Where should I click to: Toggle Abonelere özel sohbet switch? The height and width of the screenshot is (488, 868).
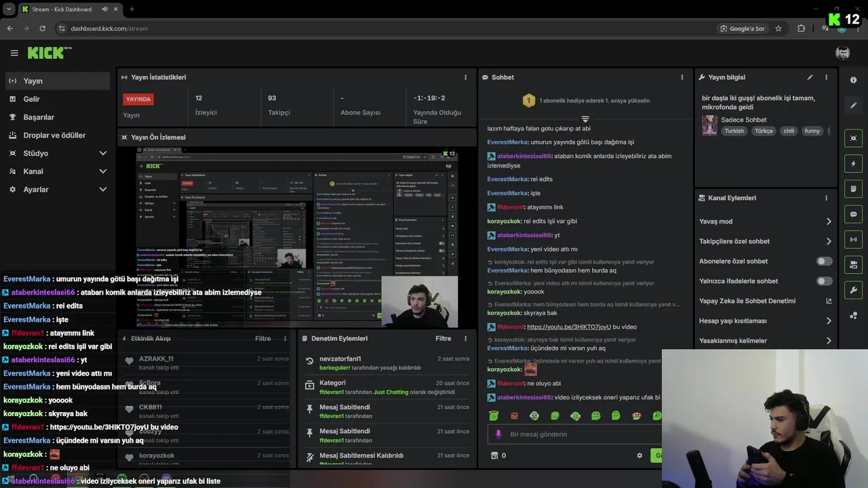[x=825, y=261]
